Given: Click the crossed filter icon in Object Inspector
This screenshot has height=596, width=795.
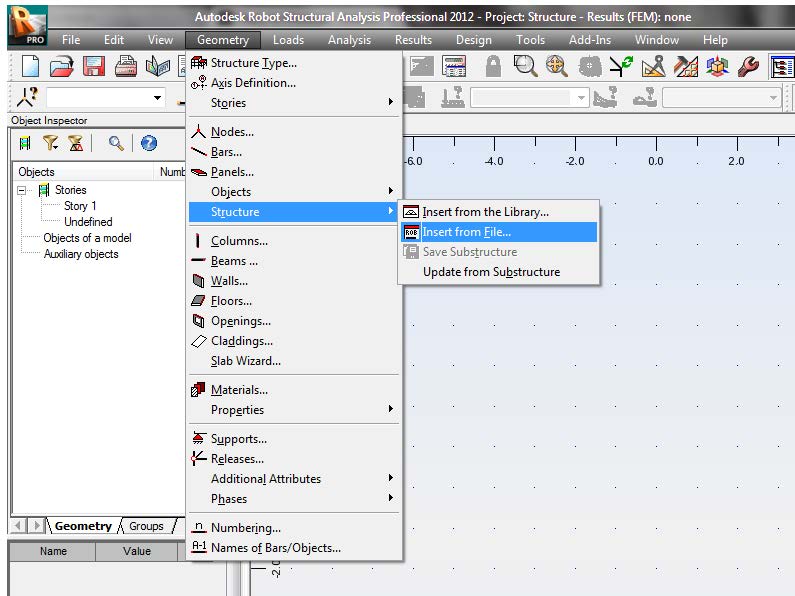Looking at the screenshot, I should tap(76, 143).
